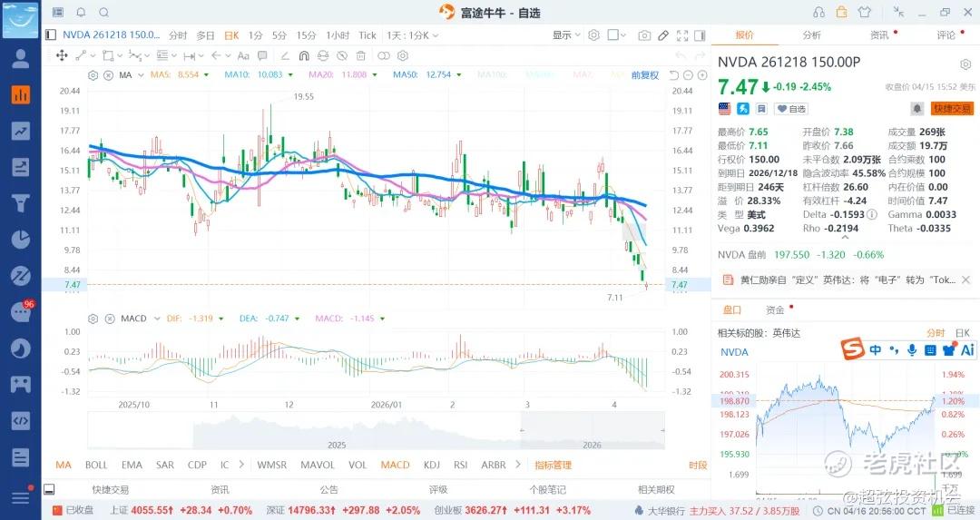
Task: Switch to the 评论 comments tab
Action: 946,35
